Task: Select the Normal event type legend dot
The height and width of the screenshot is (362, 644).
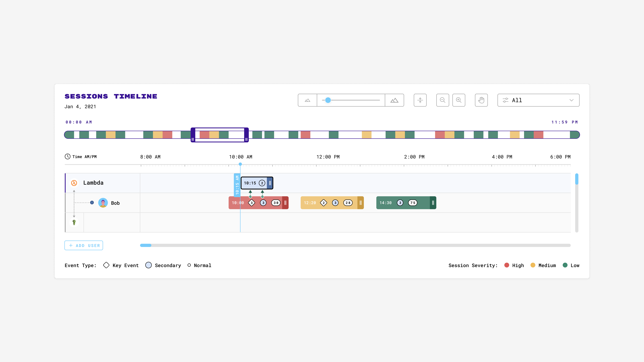Action: pyautogui.click(x=189, y=265)
